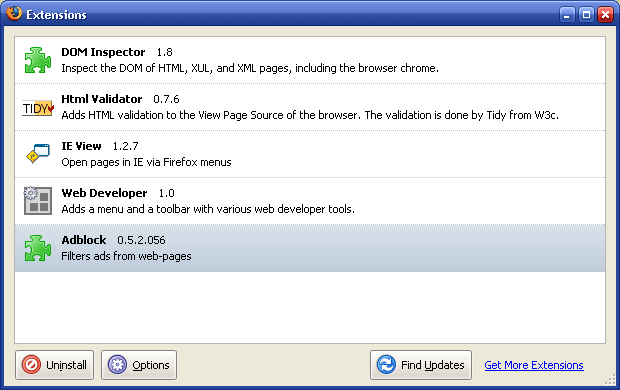Click the red Uninstall prohibition icon
620x390 pixels.
tap(31, 365)
